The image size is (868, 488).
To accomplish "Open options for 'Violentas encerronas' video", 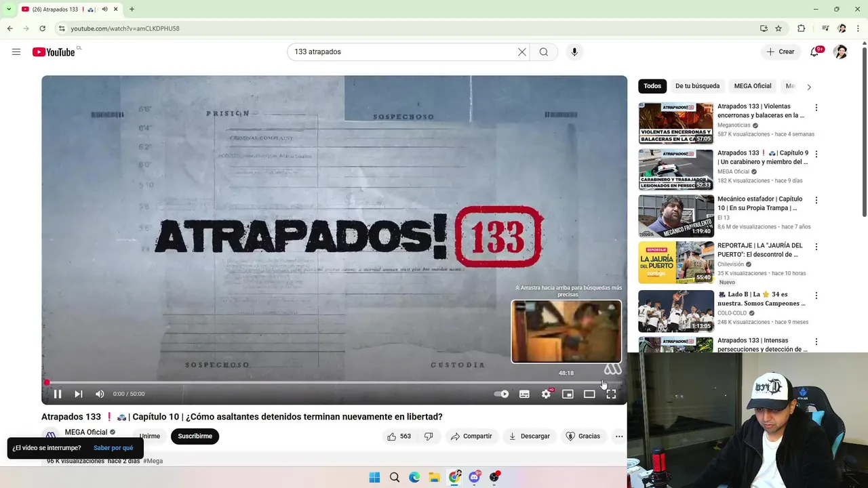I will click(x=816, y=107).
